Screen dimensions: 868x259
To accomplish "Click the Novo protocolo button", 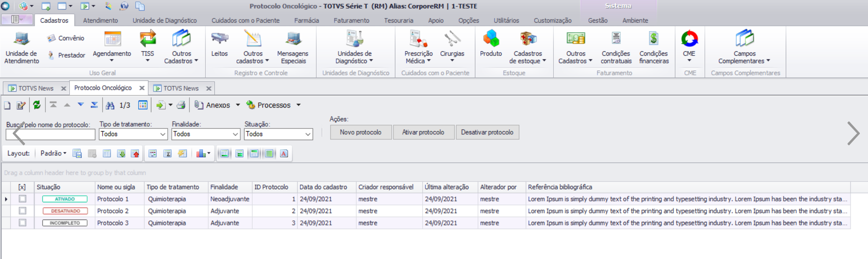I will point(361,132).
